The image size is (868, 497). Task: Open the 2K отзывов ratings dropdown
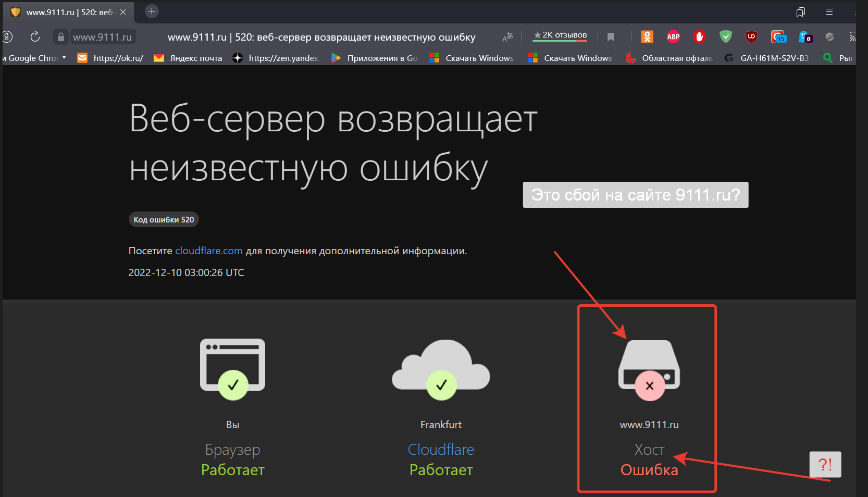click(x=560, y=35)
